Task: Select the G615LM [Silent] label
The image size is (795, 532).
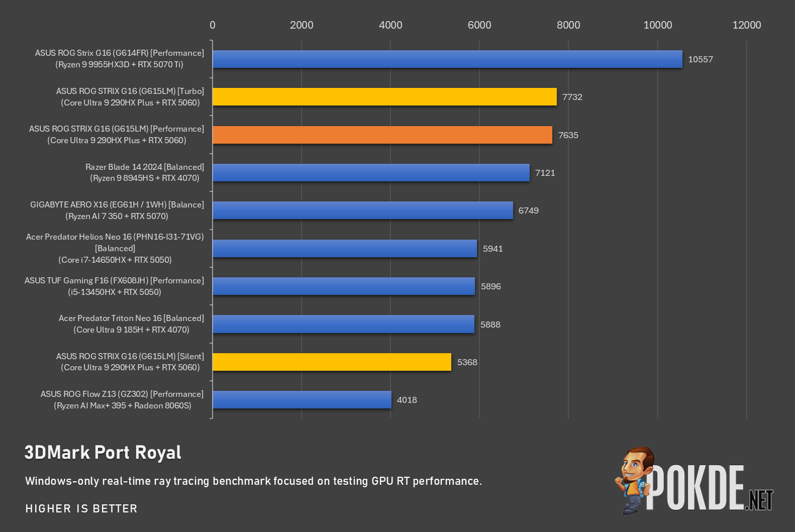Action: 130,362
